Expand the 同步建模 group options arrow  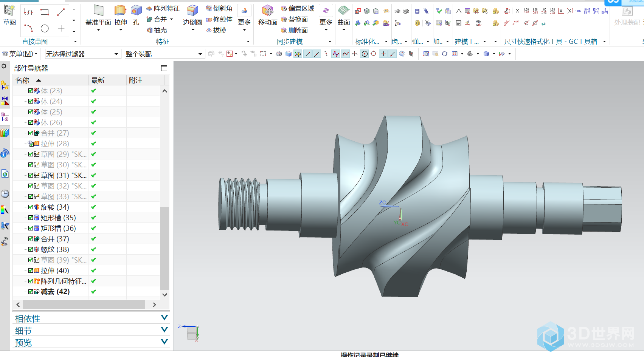(330, 42)
